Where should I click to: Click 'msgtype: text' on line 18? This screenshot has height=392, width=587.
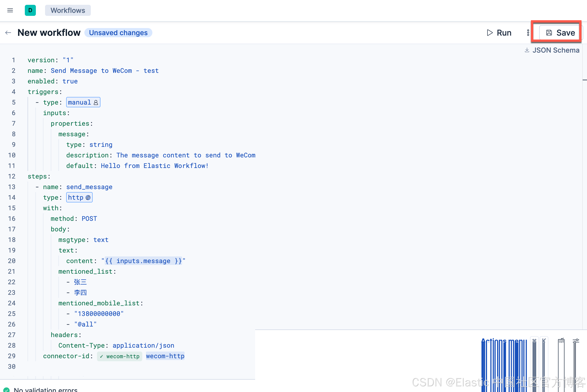[83, 240]
